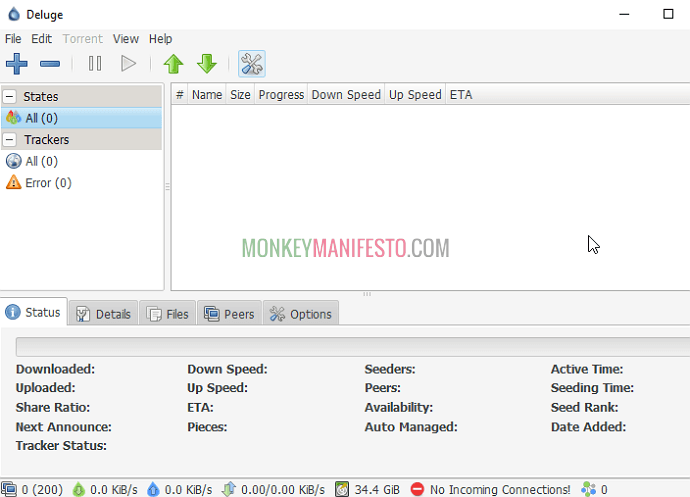Sort by the Up Speed column header
The height and width of the screenshot is (497, 690).
[x=415, y=95]
